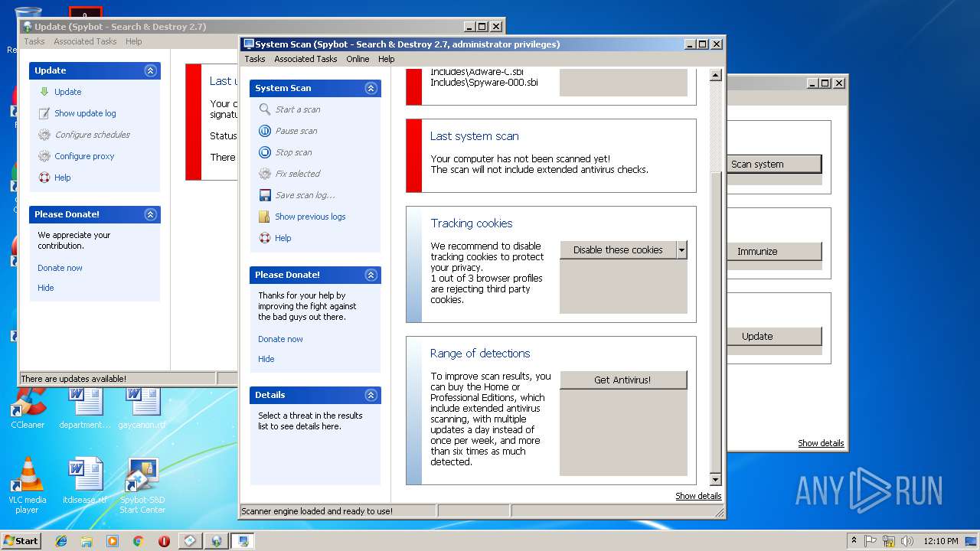Click the Get Antivirus! button
Viewport: 980px width, 551px height.
pyautogui.click(x=623, y=380)
